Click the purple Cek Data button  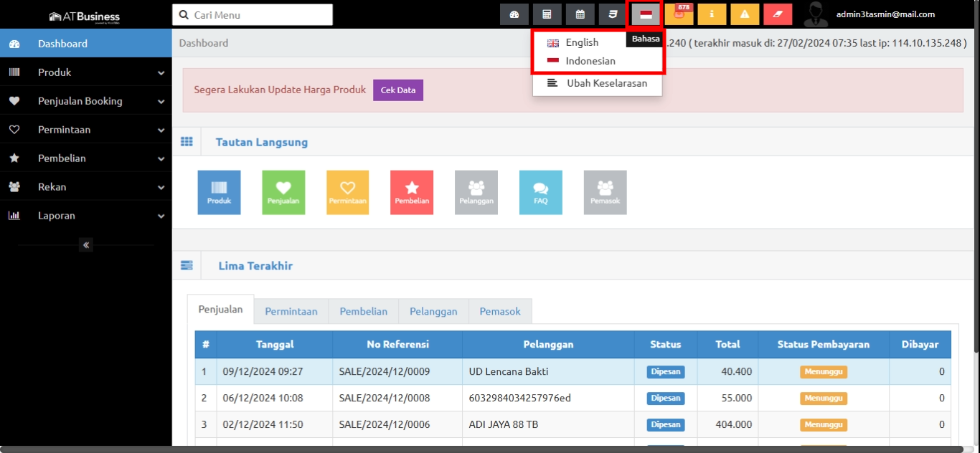pyautogui.click(x=398, y=90)
